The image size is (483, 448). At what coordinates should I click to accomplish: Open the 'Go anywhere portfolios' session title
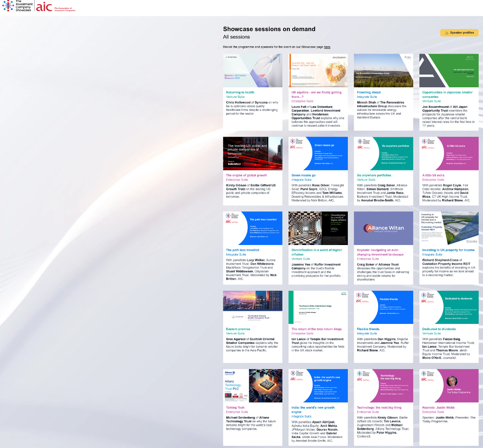[374, 175]
